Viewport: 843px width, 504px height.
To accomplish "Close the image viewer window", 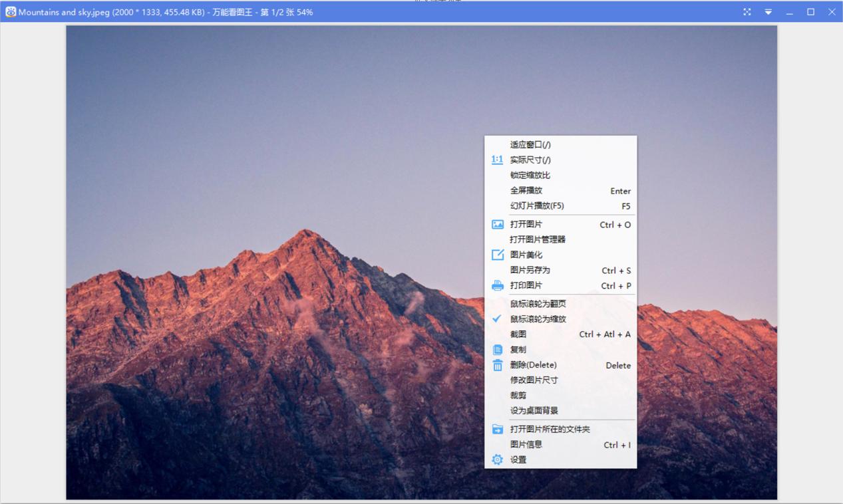I will tap(832, 12).
